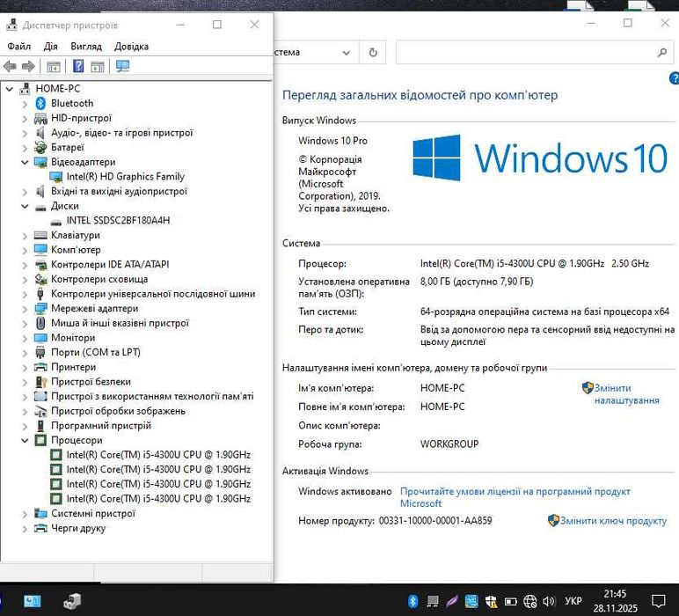Open the Файл menu
This screenshot has height=616, width=679.
coord(19,47)
